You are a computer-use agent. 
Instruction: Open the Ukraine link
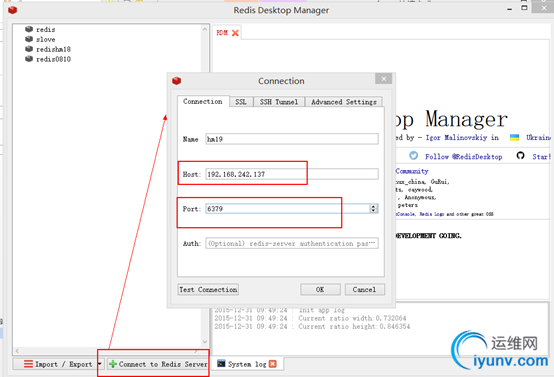(x=538, y=137)
